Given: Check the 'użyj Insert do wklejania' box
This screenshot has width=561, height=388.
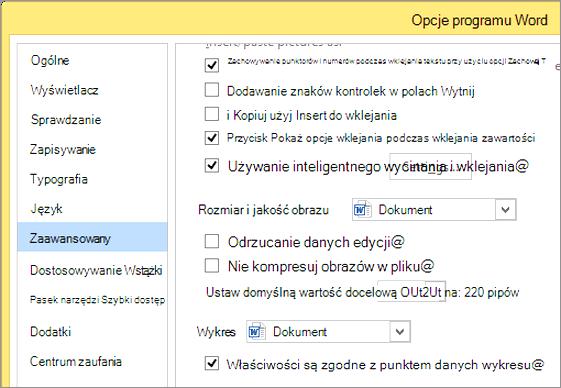Looking at the screenshot, I should click(x=211, y=115).
